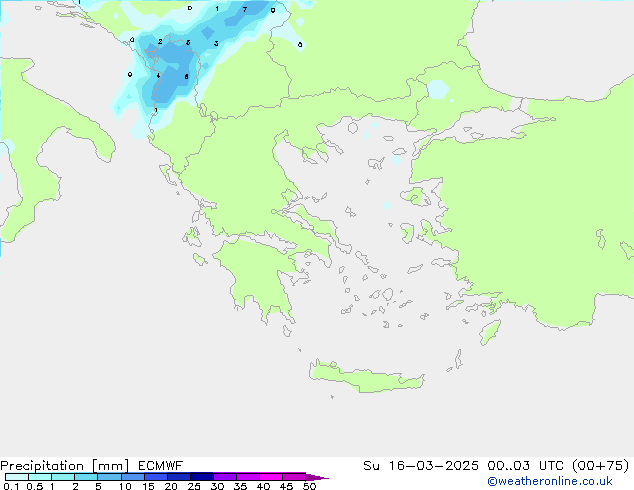Select the 1 mm legend color swatch

63,477
